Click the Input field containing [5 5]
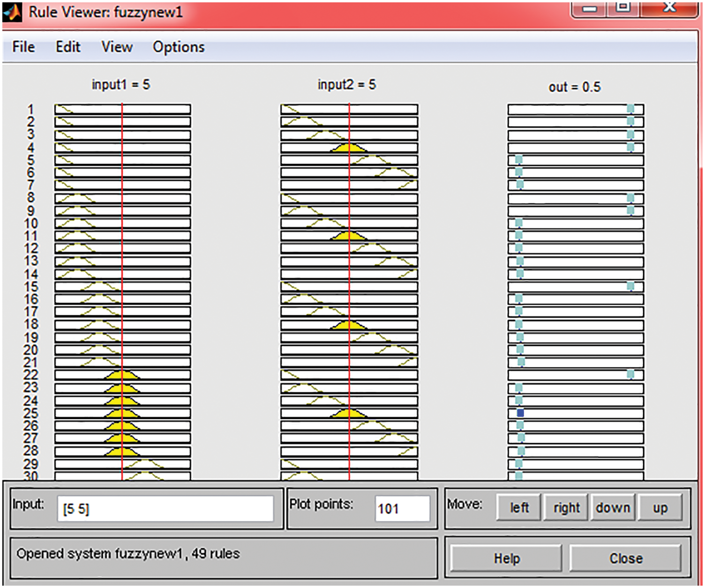The height and width of the screenshot is (588, 705). (165, 509)
